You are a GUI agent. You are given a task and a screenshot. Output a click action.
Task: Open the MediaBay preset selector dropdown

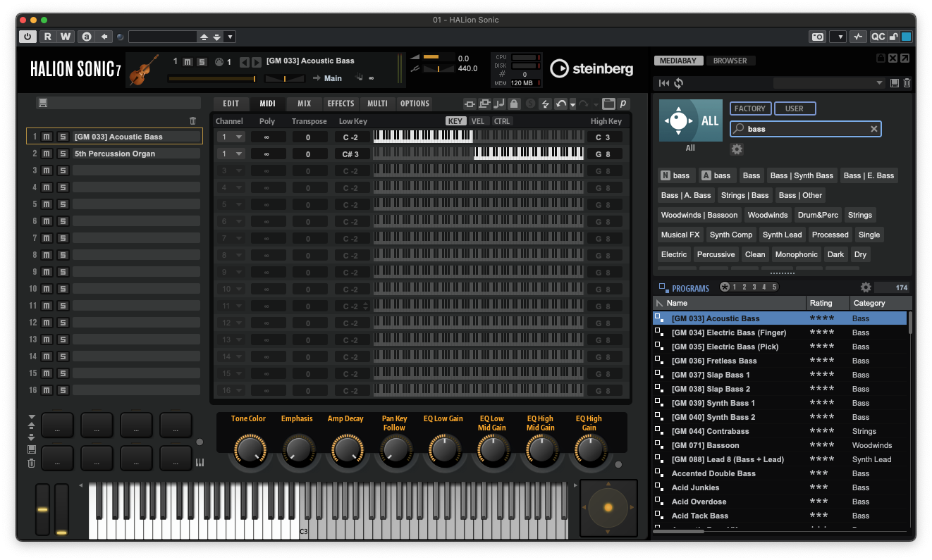click(x=829, y=83)
